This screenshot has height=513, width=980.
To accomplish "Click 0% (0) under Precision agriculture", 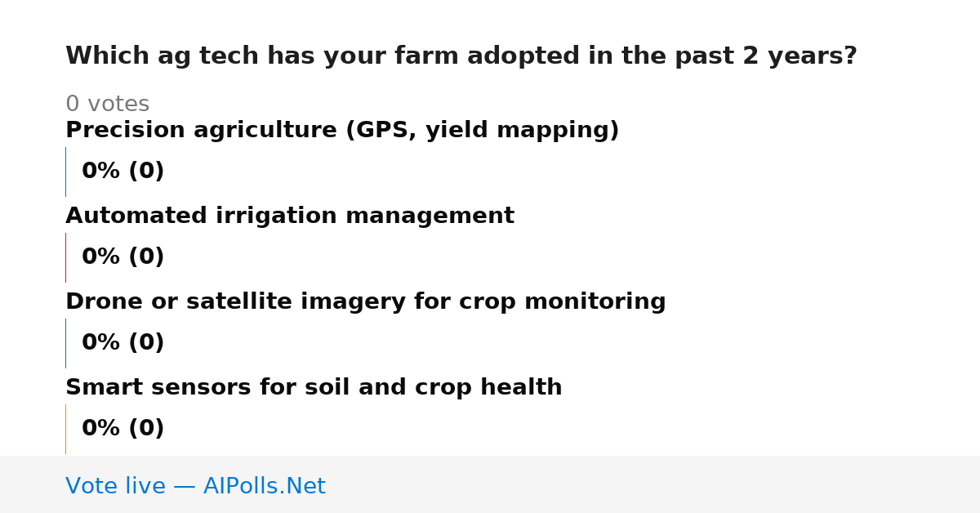I will click(123, 172).
